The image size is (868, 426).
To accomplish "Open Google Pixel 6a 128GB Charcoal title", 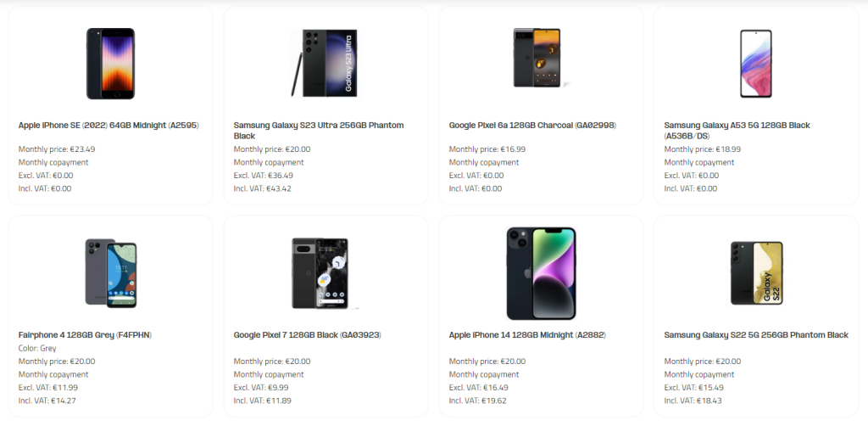I will click(x=532, y=126).
